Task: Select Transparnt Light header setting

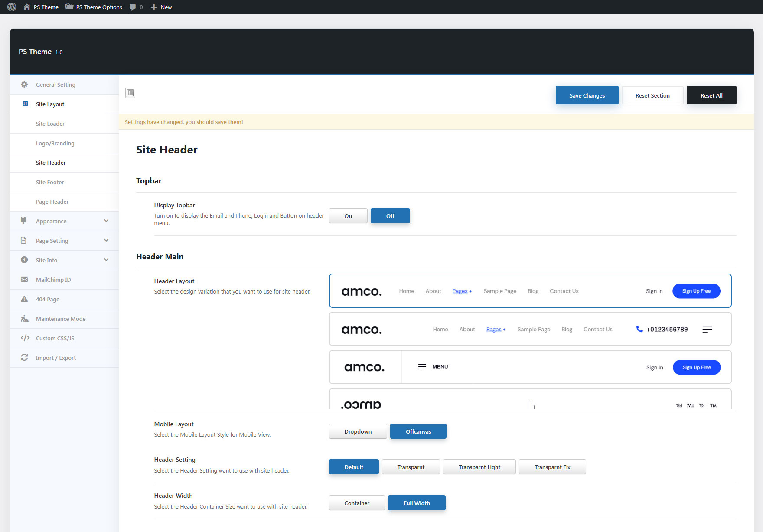Action: click(x=479, y=467)
